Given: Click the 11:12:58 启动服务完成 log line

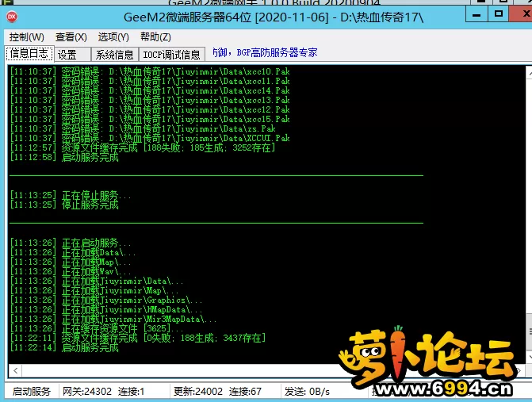Looking at the screenshot, I should click(64, 157).
